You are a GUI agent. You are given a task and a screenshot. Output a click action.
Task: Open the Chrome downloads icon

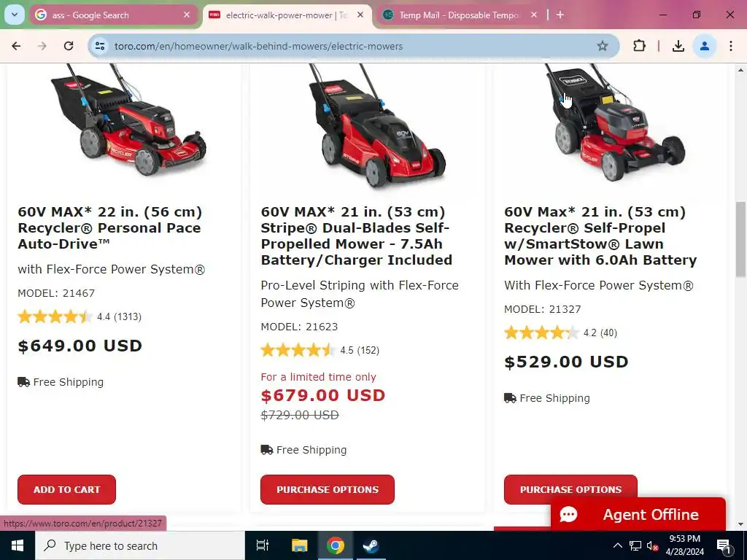point(678,46)
